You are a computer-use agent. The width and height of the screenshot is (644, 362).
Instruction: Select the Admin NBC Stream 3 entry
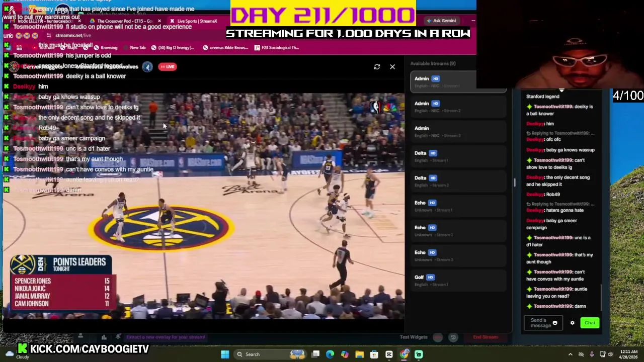pos(458,132)
